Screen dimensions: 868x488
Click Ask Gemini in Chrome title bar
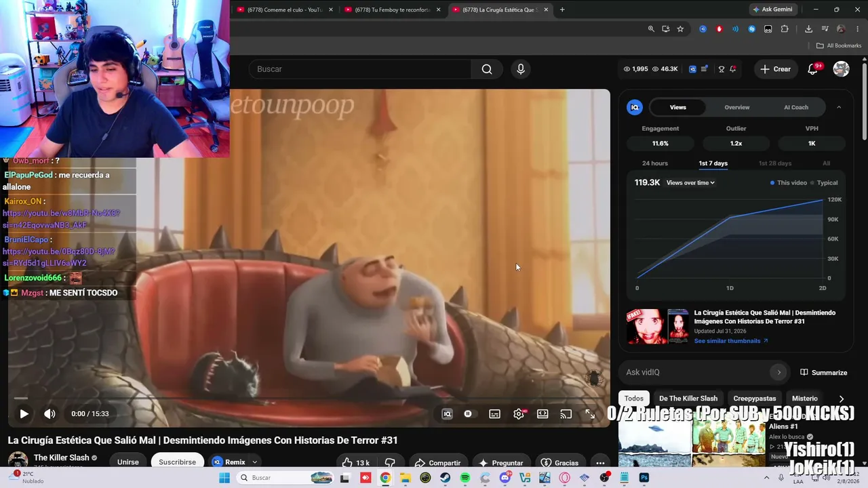click(772, 9)
